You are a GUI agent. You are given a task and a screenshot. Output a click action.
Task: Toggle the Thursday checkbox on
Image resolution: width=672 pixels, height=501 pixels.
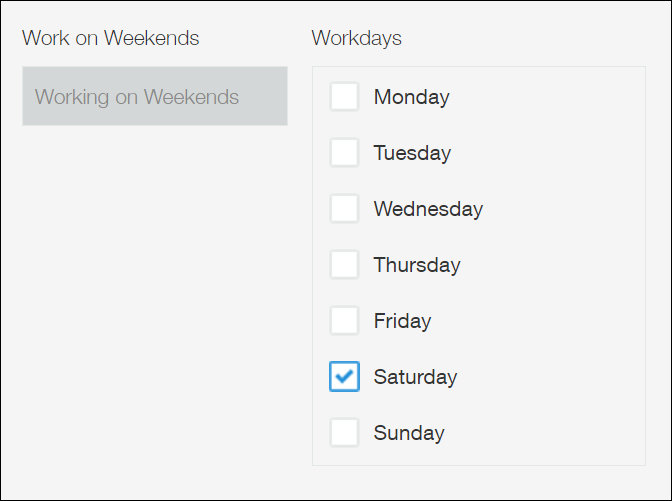(x=344, y=265)
